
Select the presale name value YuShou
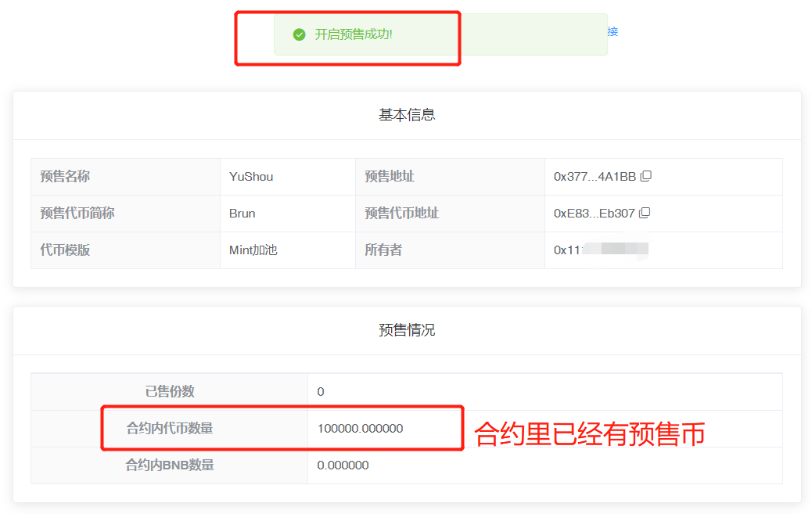tap(251, 177)
